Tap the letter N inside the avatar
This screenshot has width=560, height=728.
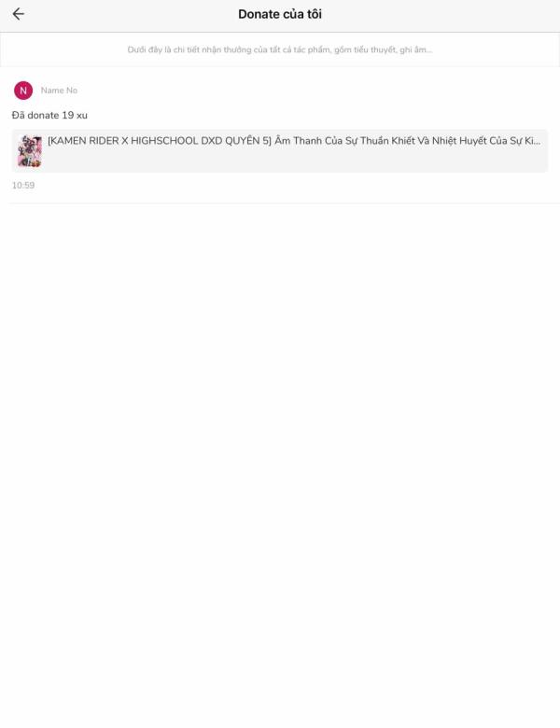coord(23,91)
